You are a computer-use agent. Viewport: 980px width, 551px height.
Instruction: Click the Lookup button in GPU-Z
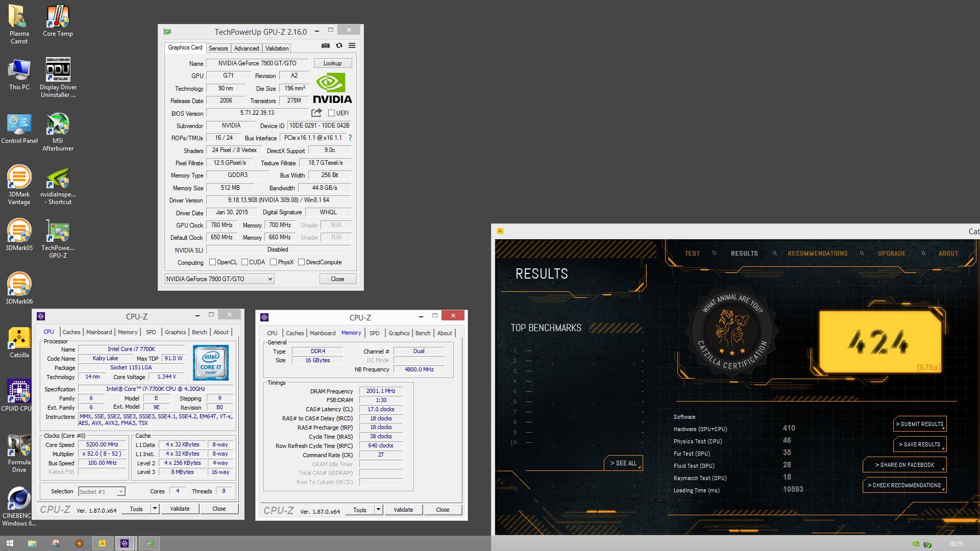tap(332, 63)
